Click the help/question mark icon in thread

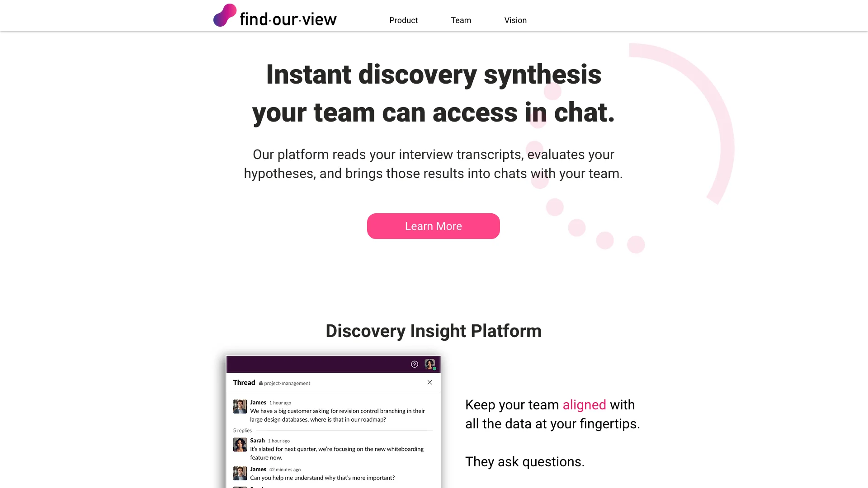[x=415, y=364]
